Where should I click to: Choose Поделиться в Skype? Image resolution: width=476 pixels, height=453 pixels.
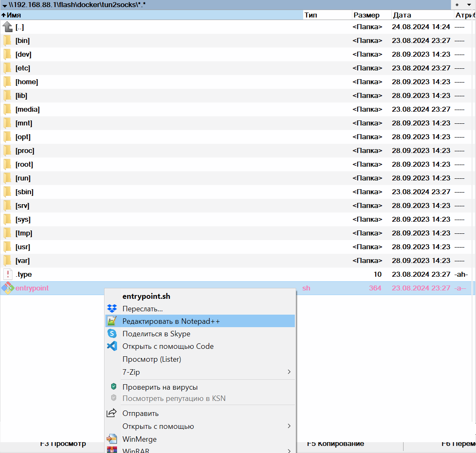(x=200, y=333)
